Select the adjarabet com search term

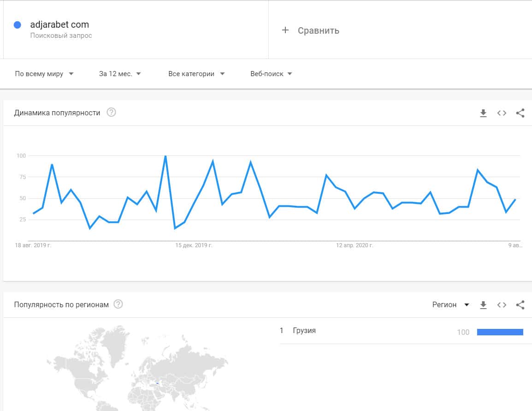(59, 25)
